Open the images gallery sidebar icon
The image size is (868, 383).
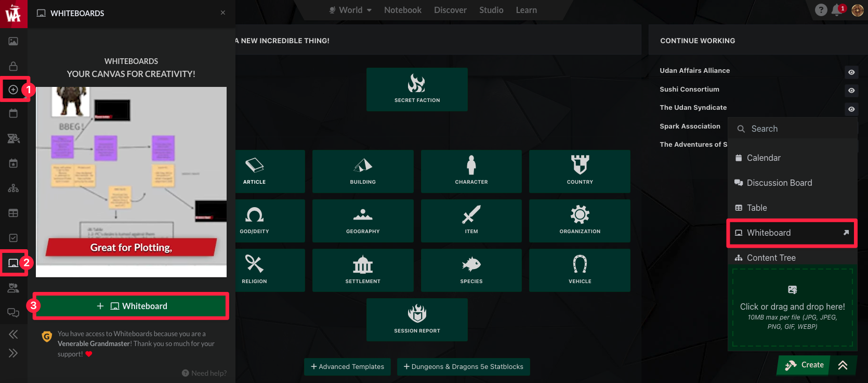point(14,41)
